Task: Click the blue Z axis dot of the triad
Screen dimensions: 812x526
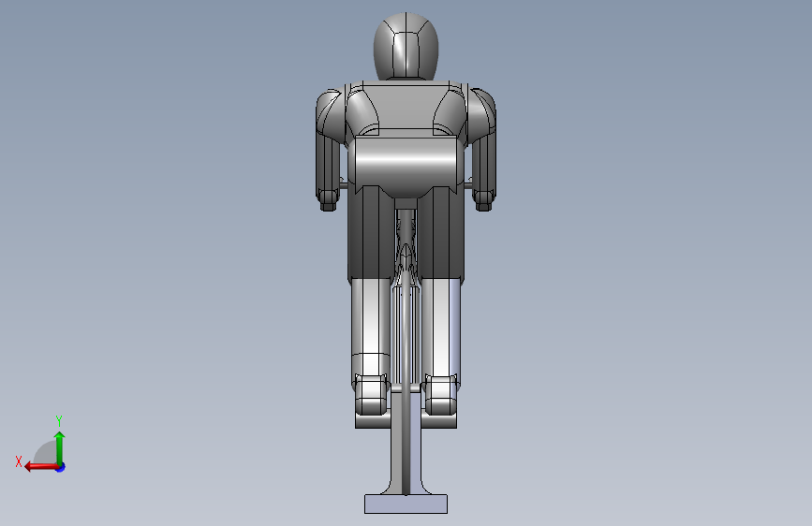Action: [x=61, y=467]
